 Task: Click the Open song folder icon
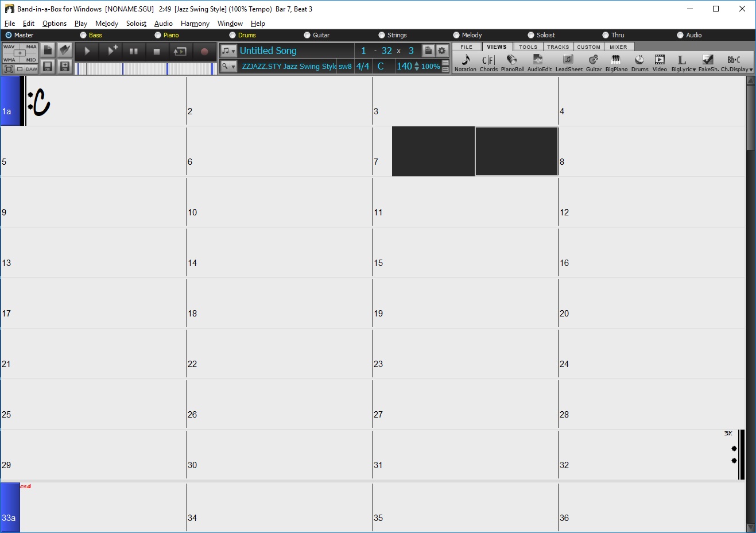coord(65,51)
